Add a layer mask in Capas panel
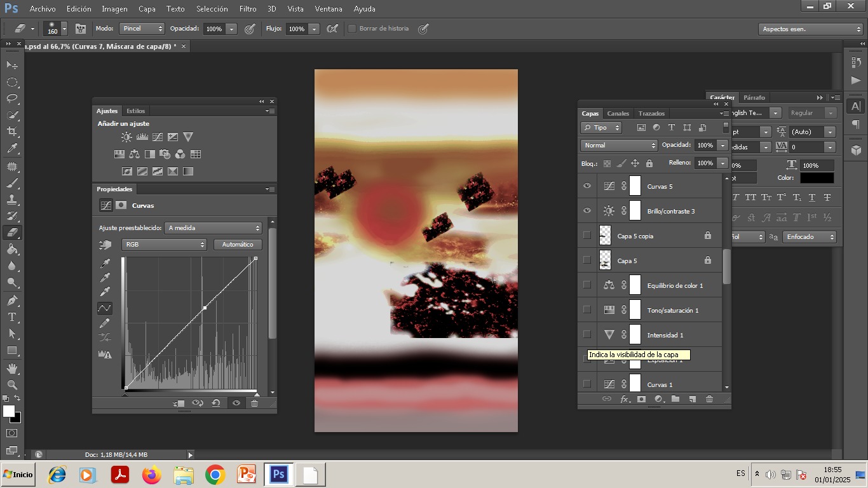This screenshot has width=868, height=488. click(642, 399)
